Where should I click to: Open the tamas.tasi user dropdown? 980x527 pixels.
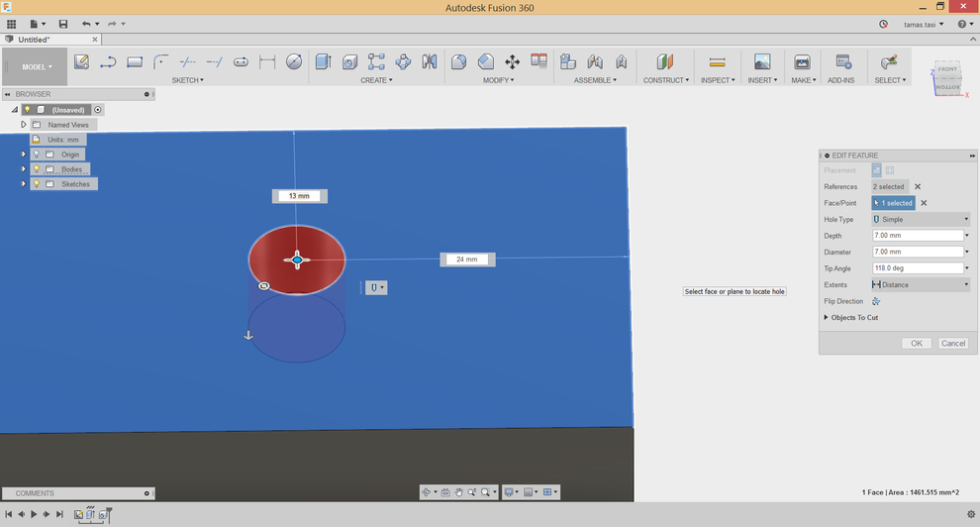[x=924, y=25]
